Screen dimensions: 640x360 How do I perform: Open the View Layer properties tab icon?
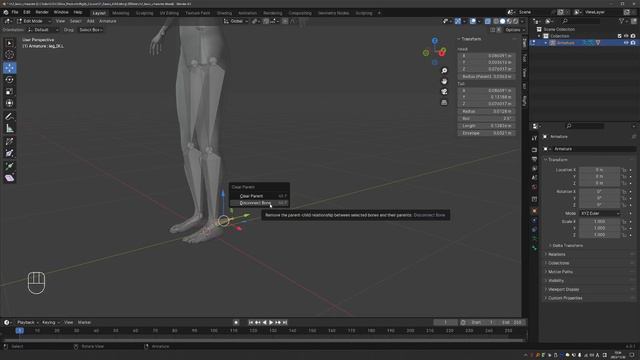coord(534,169)
